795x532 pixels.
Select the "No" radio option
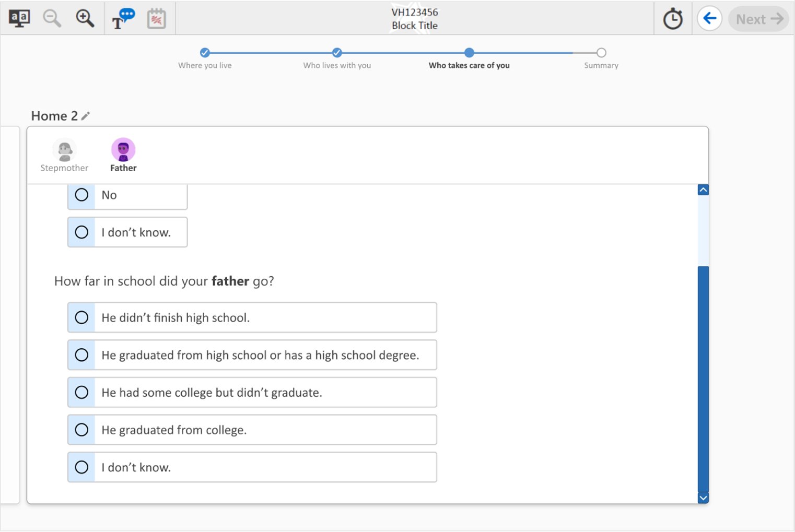pyautogui.click(x=81, y=195)
